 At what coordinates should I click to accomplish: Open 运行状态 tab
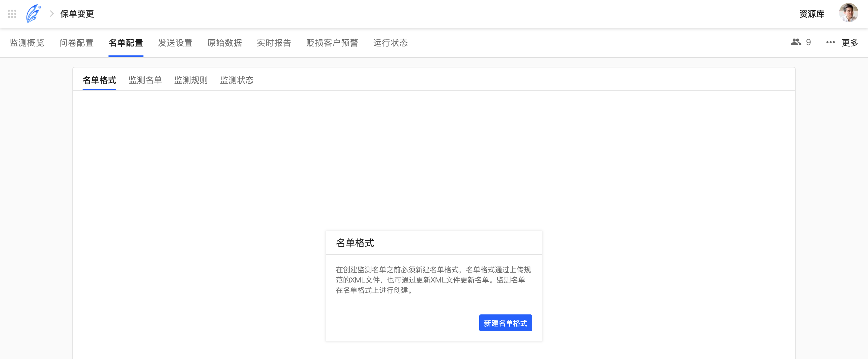[x=391, y=43]
